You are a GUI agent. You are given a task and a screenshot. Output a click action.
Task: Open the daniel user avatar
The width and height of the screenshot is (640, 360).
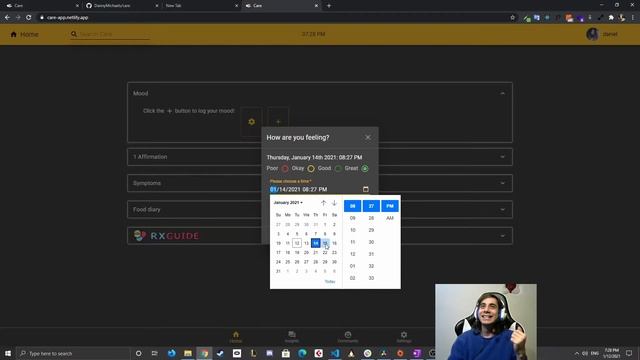click(592, 34)
